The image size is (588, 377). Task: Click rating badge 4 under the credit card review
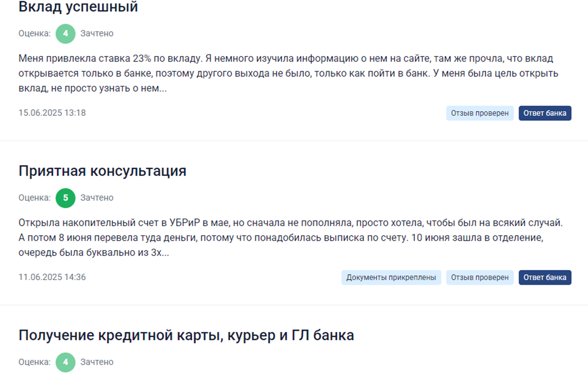tap(65, 362)
